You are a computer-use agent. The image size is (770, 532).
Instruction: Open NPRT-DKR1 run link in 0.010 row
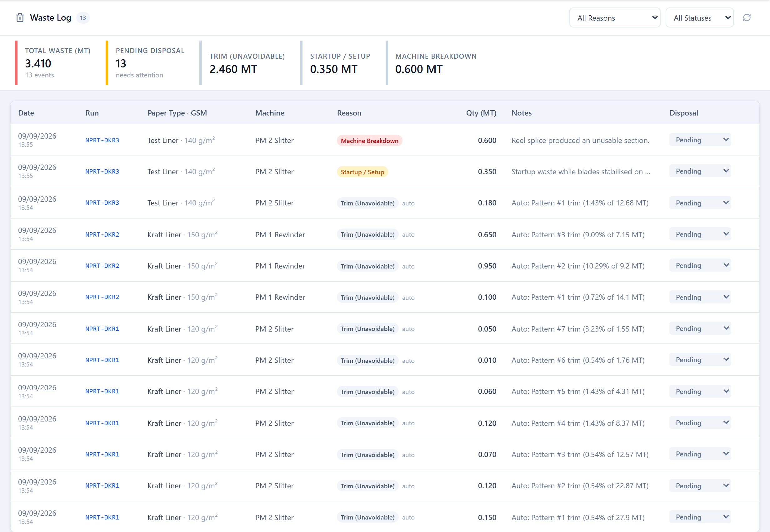coord(102,360)
